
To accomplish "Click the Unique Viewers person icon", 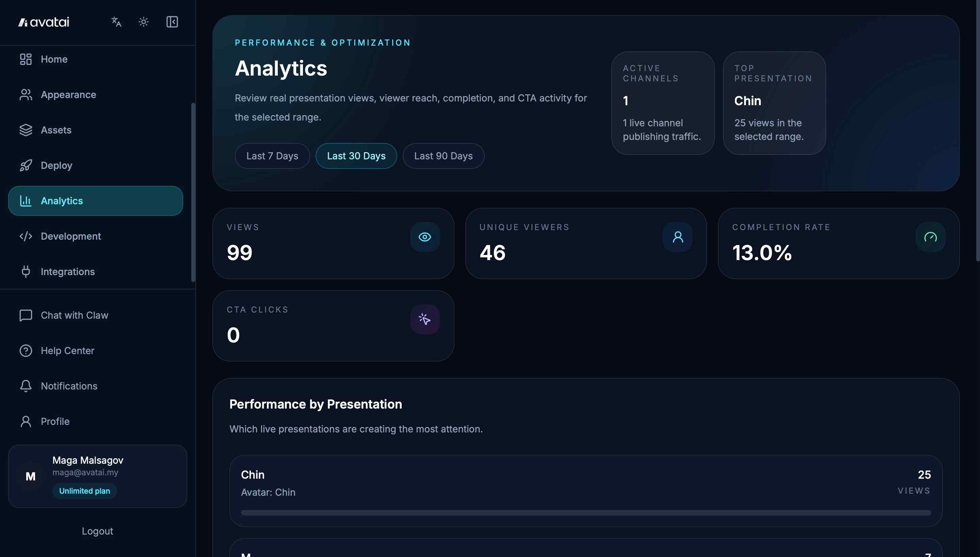I will [x=677, y=237].
